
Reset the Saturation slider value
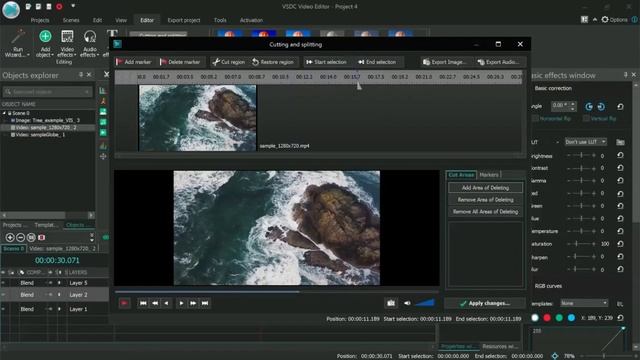point(620,244)
